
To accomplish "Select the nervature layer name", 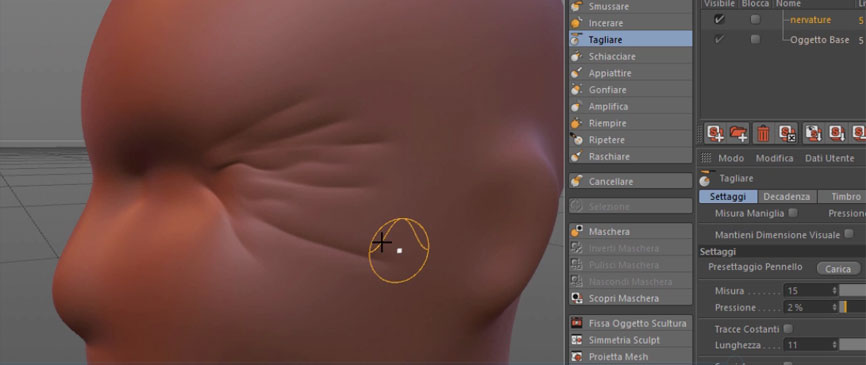I will (810, 20).
